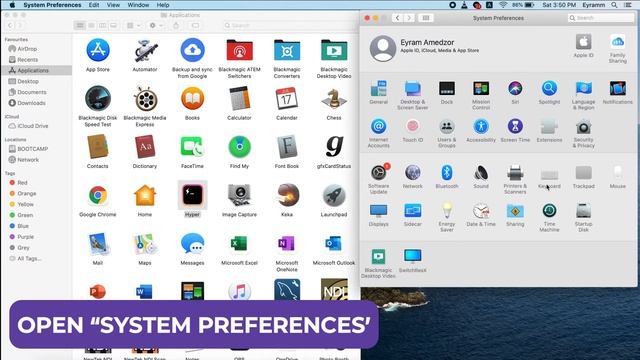Select Hyper app in Finder window
This screenshot has height=360, width=640.
pos(192,199)
